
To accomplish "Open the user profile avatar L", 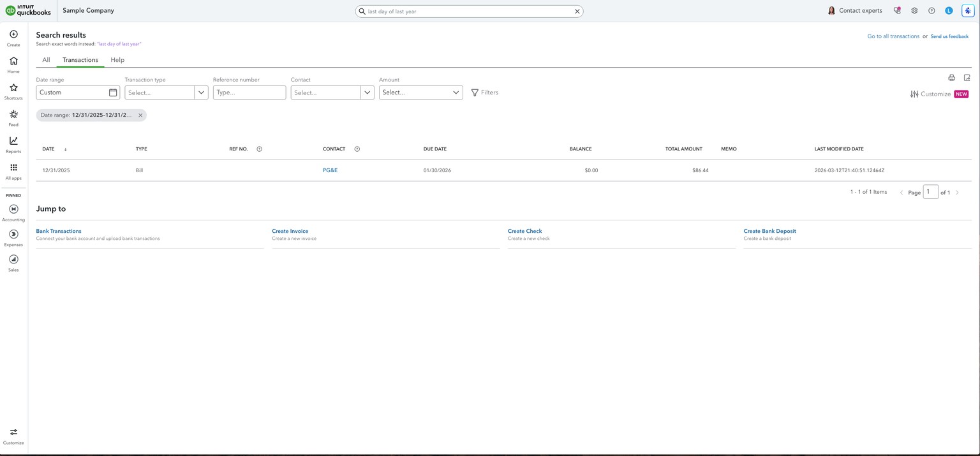I will tap(949, 11).
